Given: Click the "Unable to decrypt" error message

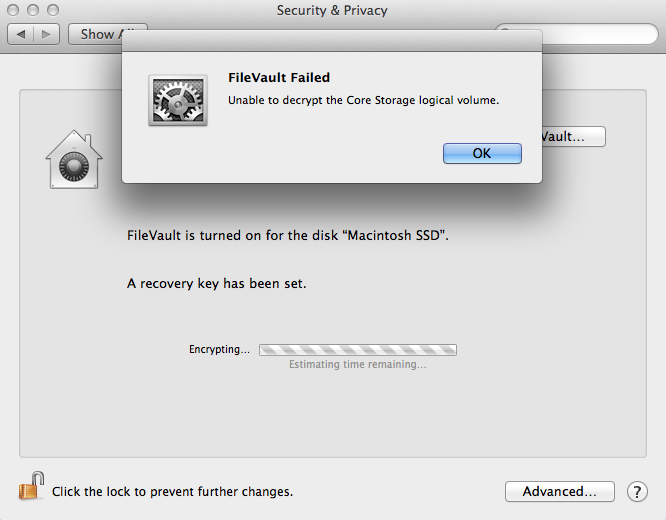Looking at the screenshot, I should coord(363,100).
